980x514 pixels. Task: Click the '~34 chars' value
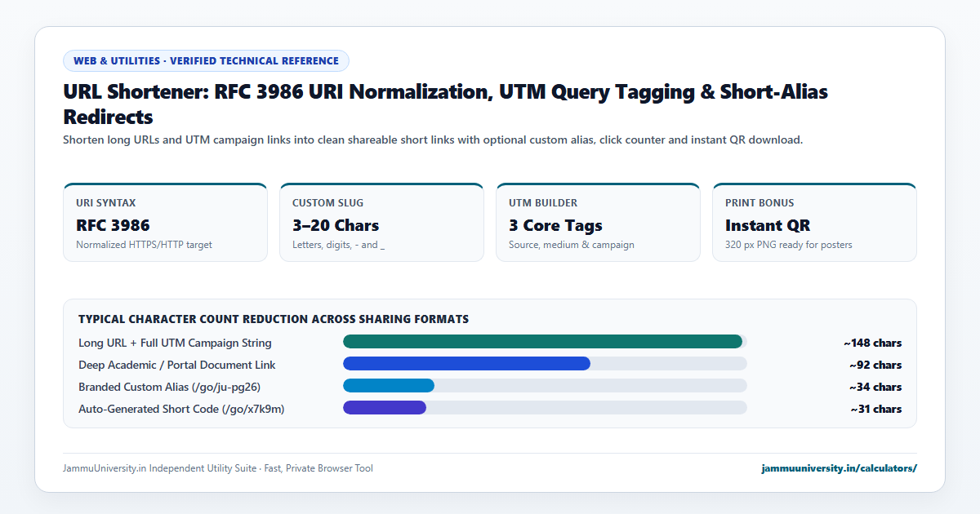[875, 387]
